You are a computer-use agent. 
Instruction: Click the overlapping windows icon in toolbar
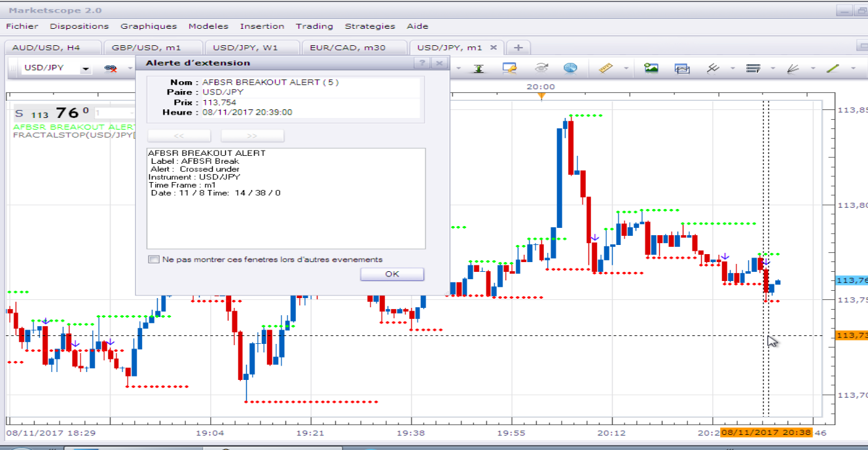[682, 67]
